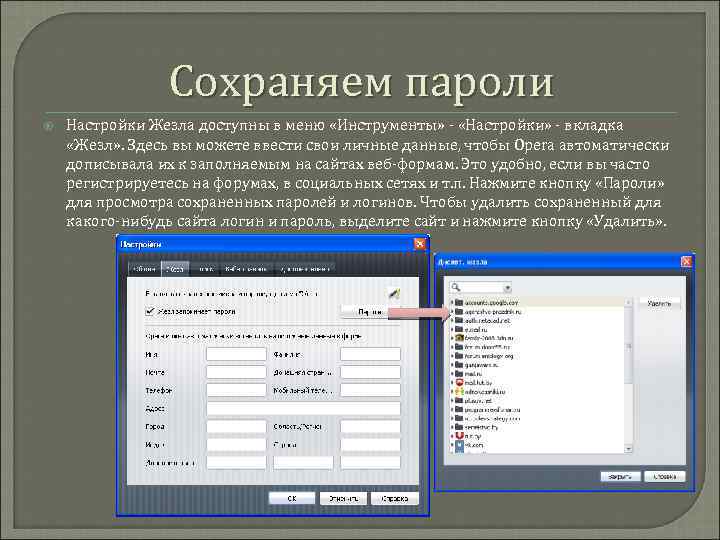Screen dimensions: 720x540
Task: Click the wide Адрес input field
Action: pos(303,408)
